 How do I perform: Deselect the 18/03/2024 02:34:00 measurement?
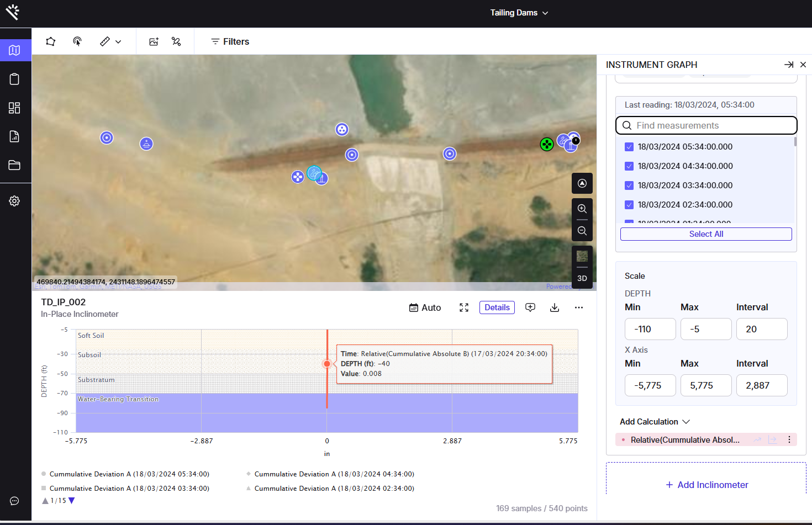(629, 205)
